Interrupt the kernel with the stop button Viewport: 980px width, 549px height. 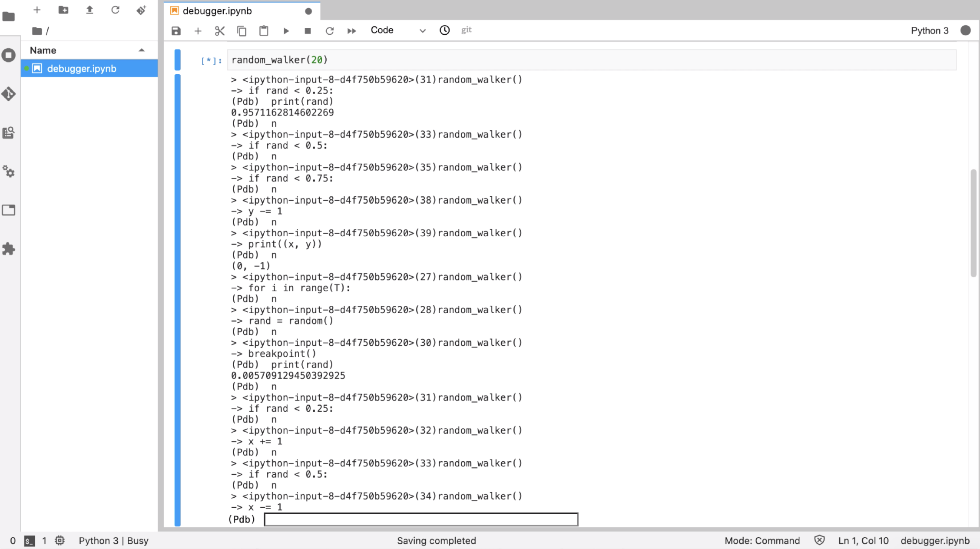pyautogui.click(x=308, y=31)
